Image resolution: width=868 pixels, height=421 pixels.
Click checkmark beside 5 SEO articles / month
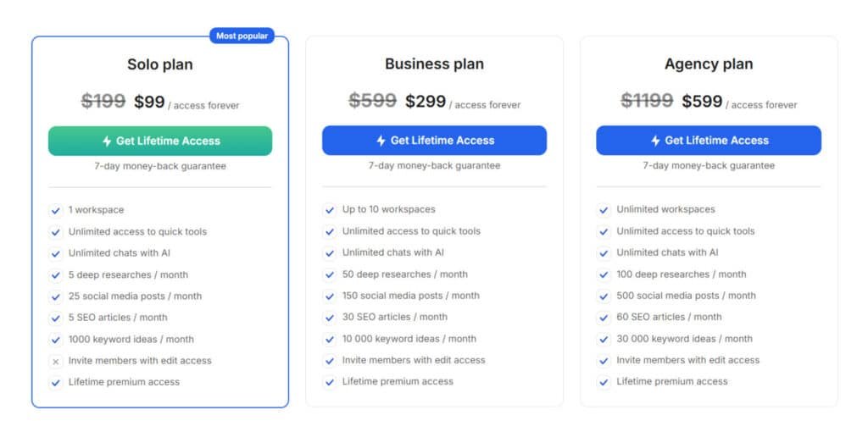click(x=56, y=318)
